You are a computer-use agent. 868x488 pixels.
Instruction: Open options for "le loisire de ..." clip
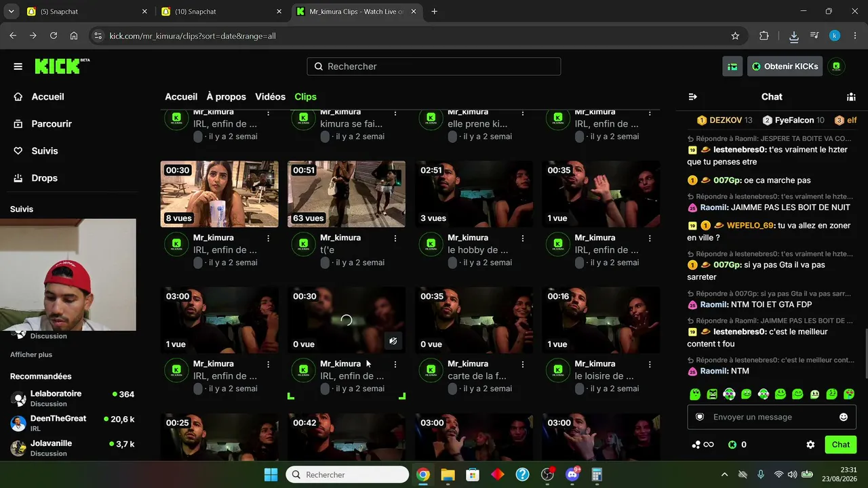click(650, 365)
